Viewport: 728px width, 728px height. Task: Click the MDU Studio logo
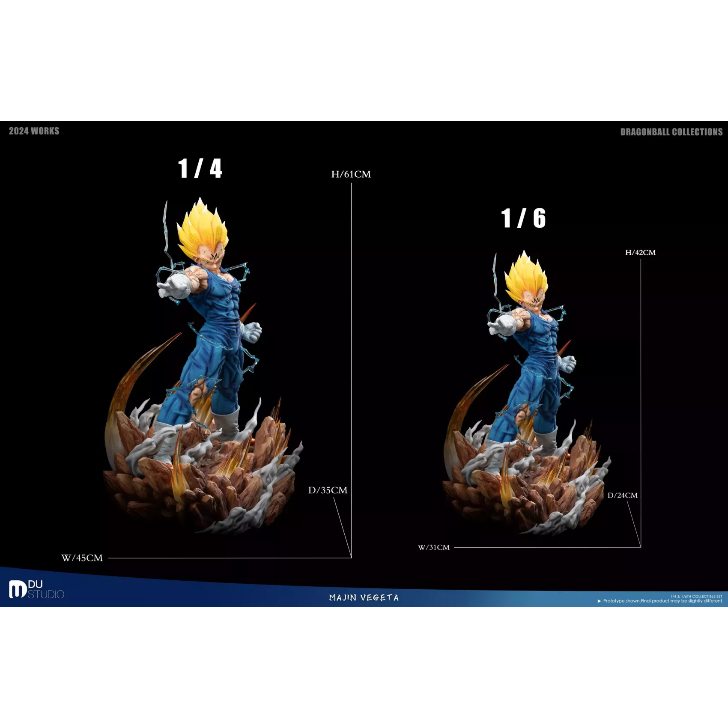coord(36,590)
